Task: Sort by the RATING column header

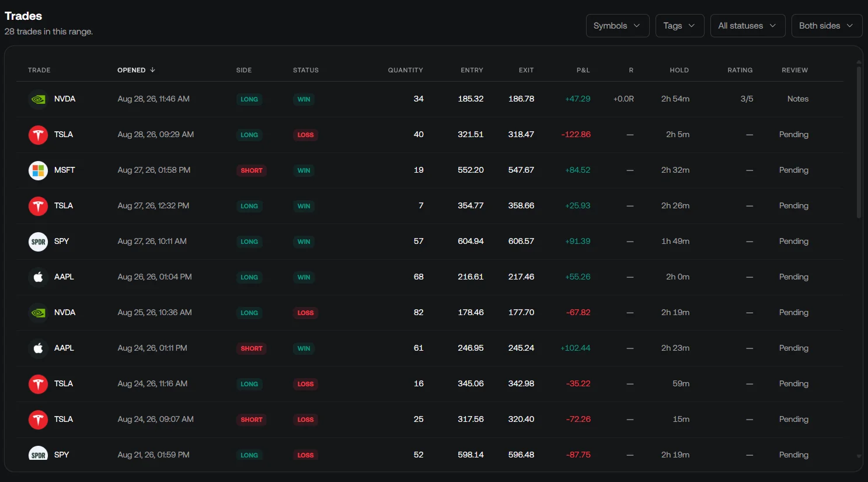Action: [740, 70]
